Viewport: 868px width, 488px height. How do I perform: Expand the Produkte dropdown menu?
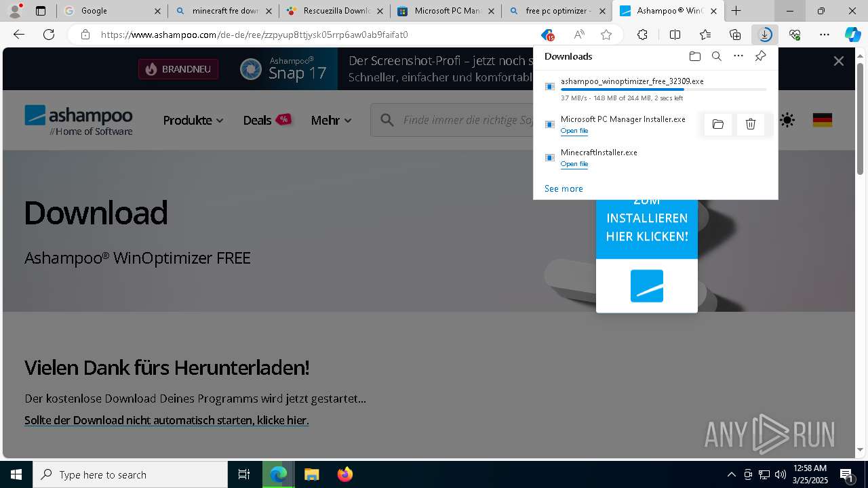click(x=193, y=120)
